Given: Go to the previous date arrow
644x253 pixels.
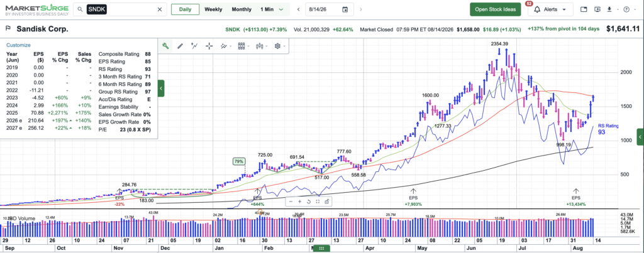Looking at the screenshot, I should [x=299, y=9].
